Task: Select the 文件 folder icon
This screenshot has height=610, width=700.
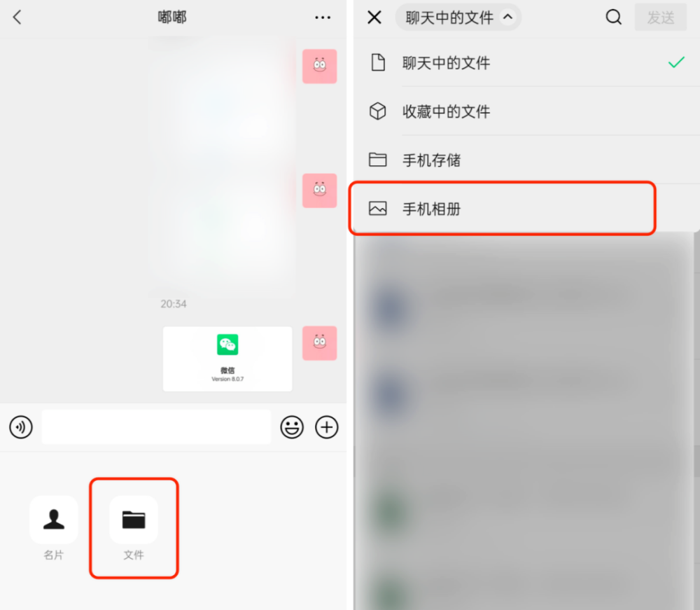Action: coord(134,520)
